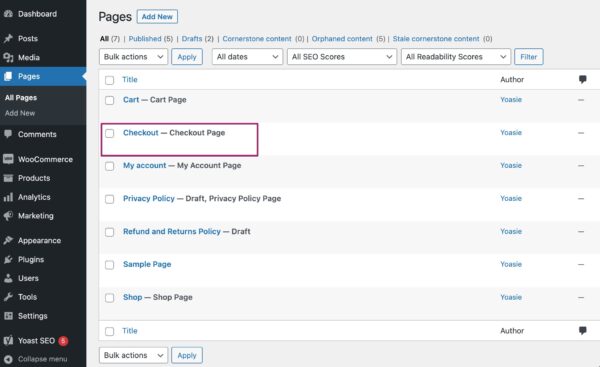Image resolution: width=600 pixels, height=367 pixels.
Task: Check the Privacy Policy page checkbox
Action: click(x=109, y=199)
